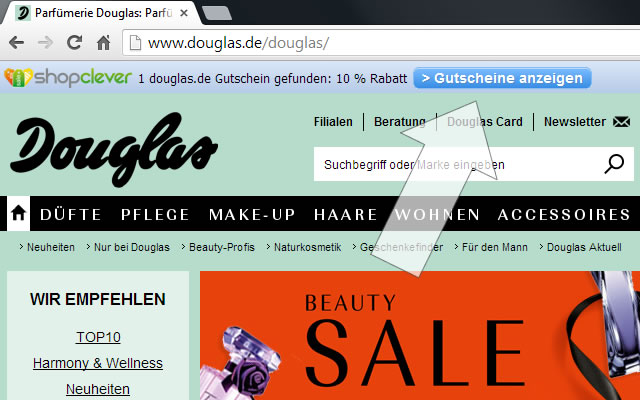Click the home icon in the navigation bar
The image size is (640, 400).
[18, 213]
